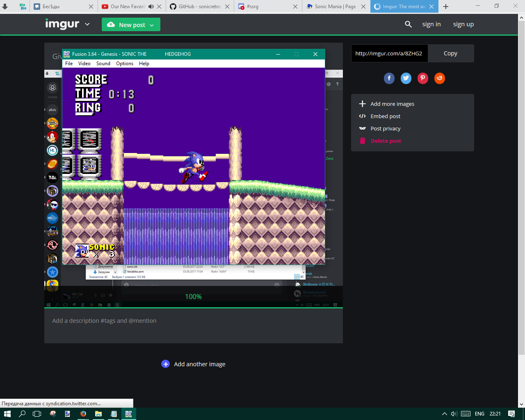Click the blue plus icon for another image
This screenshot has width=525, height=420.
pyautogui.click(x=166, y=364)
